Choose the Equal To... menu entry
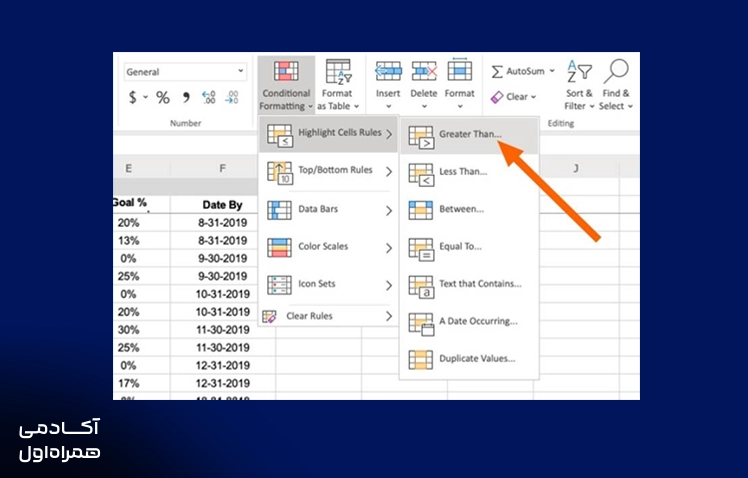Image resolution: width=748 pixels, height=478 pixels. click(x=469, y=247)
